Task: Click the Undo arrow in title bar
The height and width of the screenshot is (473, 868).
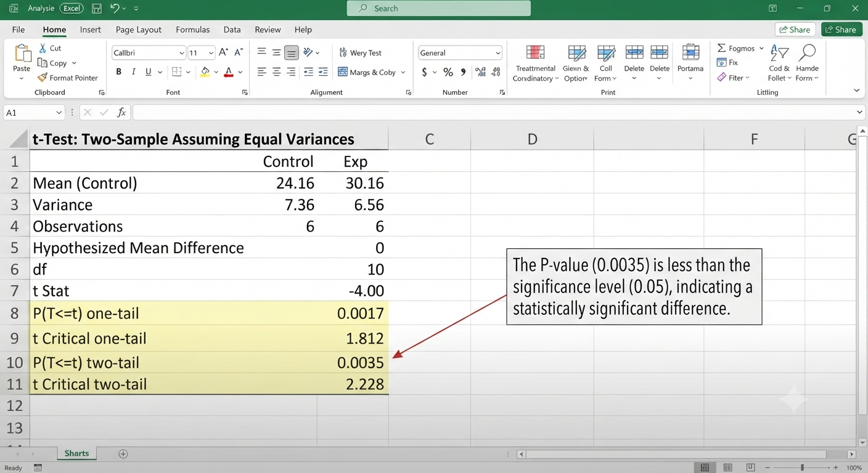Action: (115, 8)
